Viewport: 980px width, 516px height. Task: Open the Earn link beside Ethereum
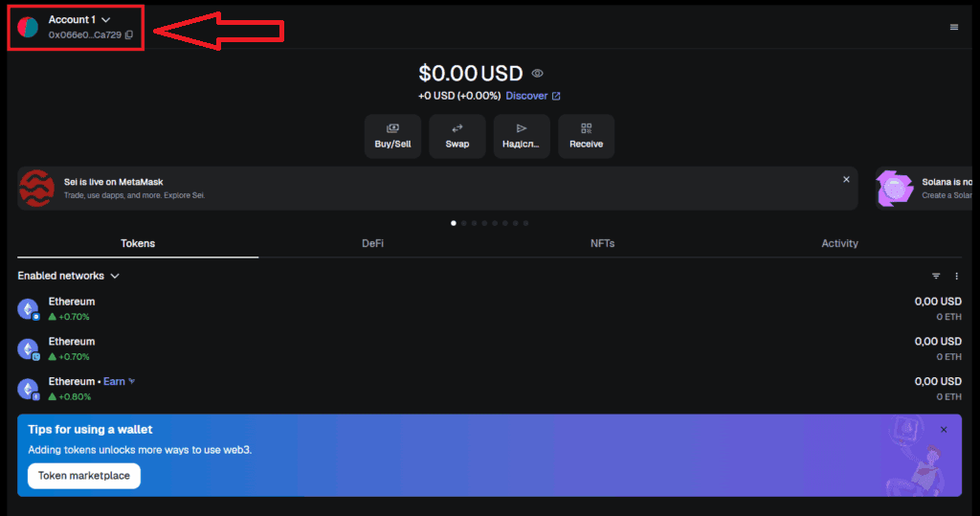tap(119, 382)
